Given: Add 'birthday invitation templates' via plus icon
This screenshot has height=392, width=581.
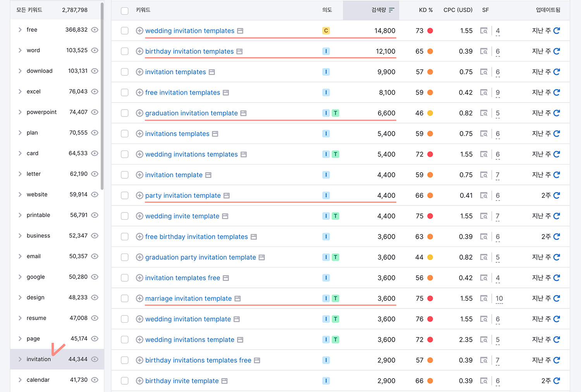Looking at the screenshot, I should tap(139, 51).
